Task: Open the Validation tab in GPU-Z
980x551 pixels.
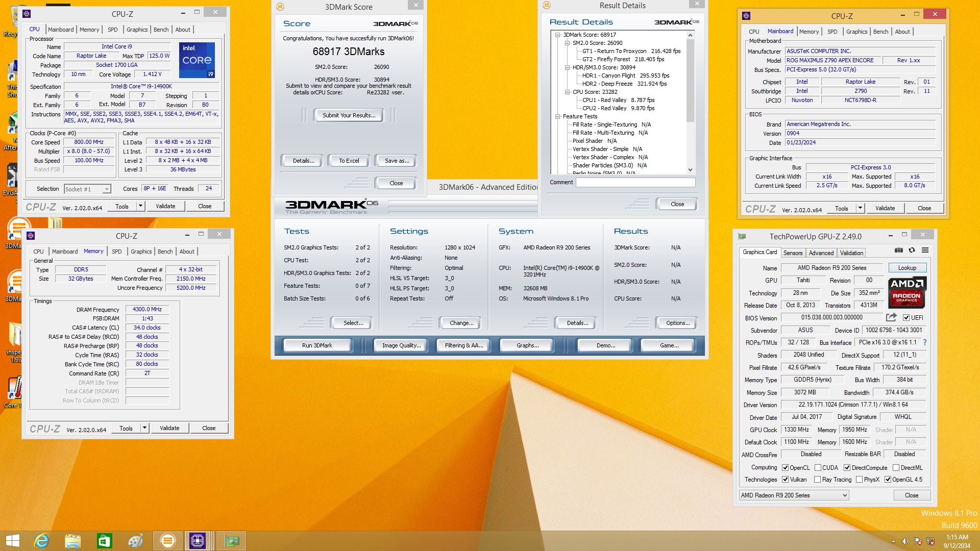Action: [851, 253]
